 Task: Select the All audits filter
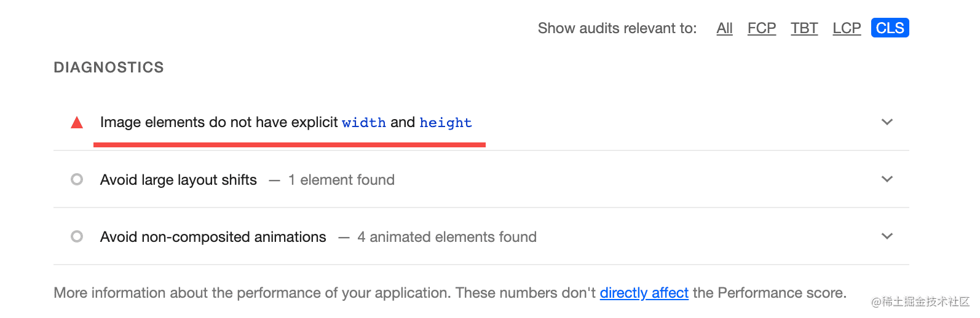point(724,28)
